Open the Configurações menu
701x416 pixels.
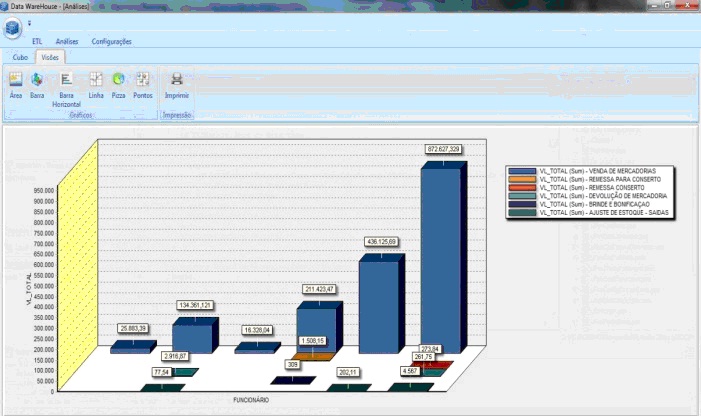pos(111,41)
